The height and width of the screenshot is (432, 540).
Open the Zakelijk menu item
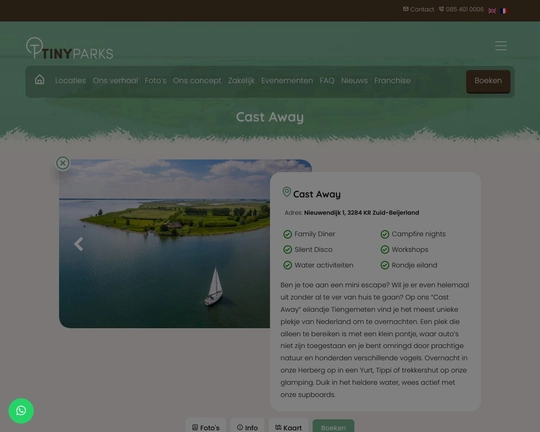241,81
